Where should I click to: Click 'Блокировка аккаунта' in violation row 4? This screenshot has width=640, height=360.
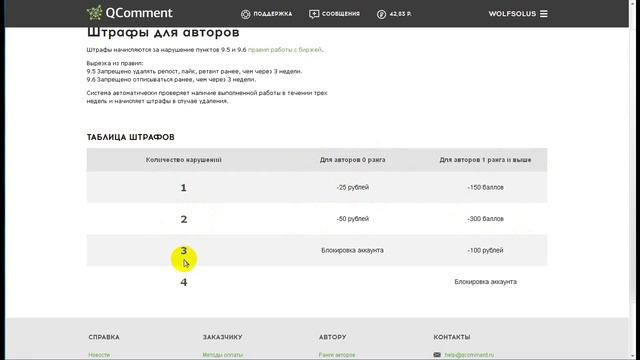(485, 282)
